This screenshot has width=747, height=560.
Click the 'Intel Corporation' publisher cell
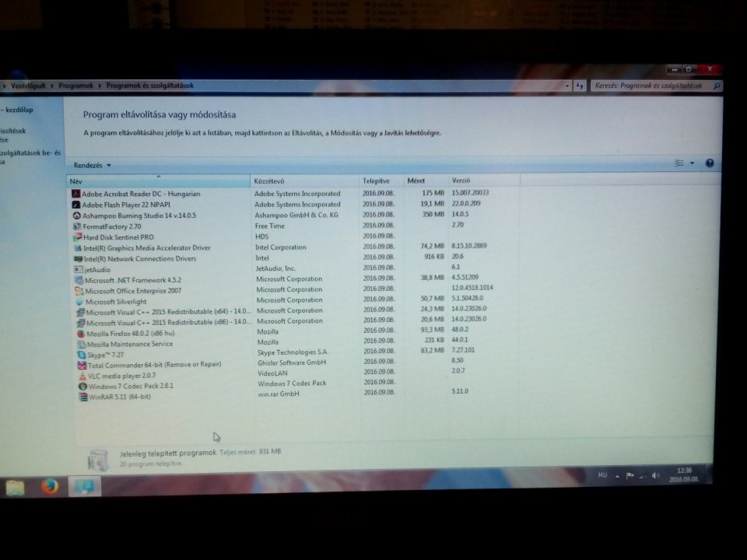[x=281, y=247]
